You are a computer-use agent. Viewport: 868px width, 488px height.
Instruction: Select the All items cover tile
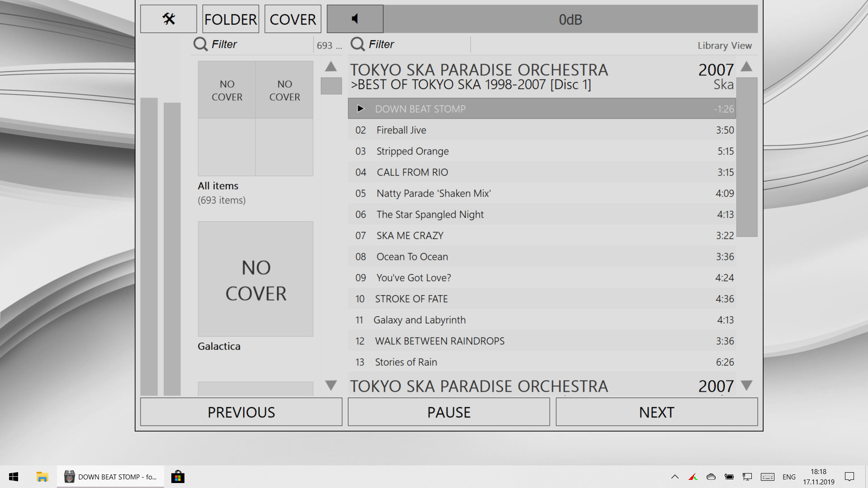255,118
